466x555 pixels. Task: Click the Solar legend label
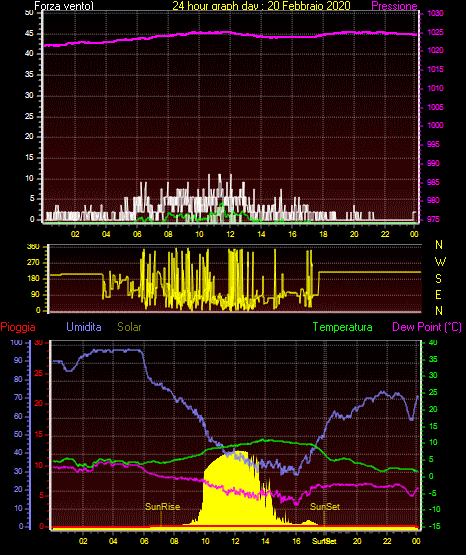point(130,327)
